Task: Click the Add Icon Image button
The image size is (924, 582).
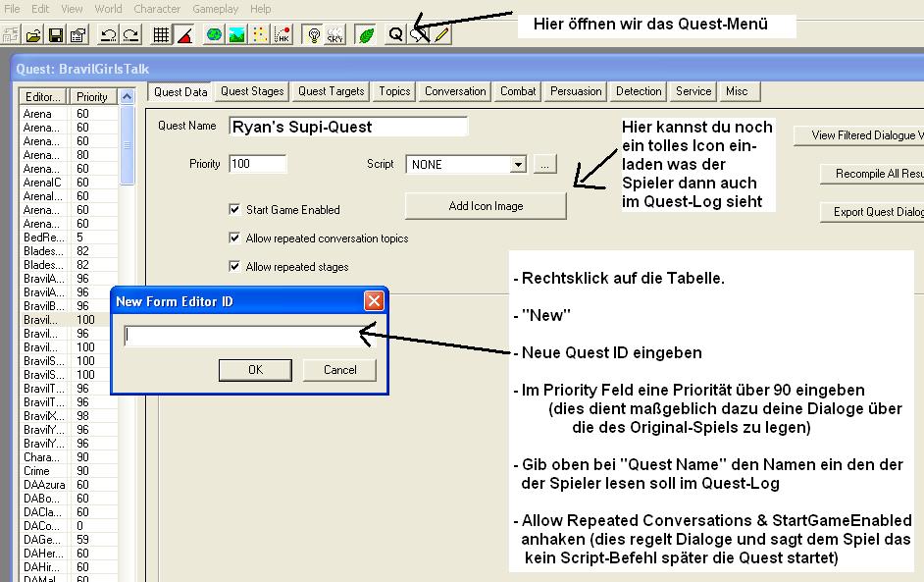Action: coord(486,206)
